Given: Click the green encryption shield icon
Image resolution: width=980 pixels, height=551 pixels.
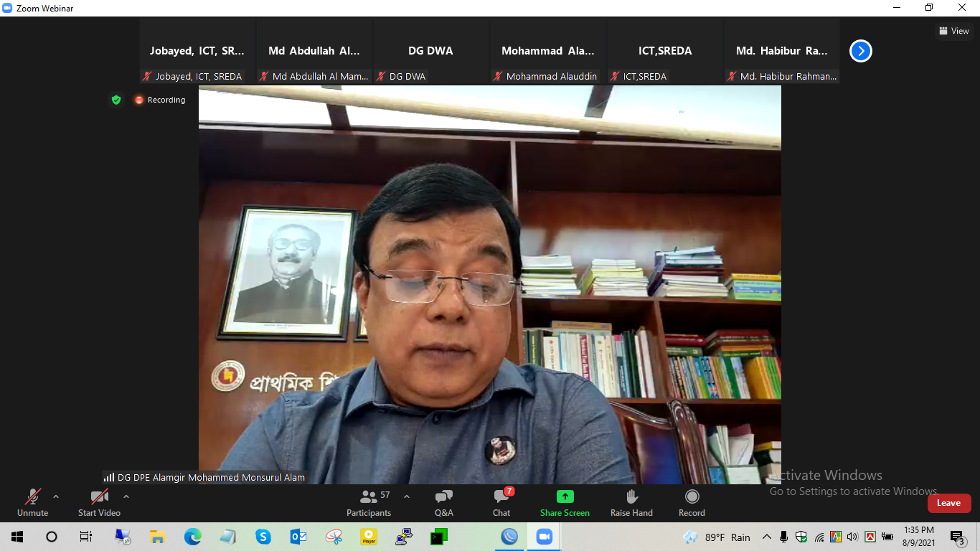Looking at the screenshot, I should tap(116, 100).
